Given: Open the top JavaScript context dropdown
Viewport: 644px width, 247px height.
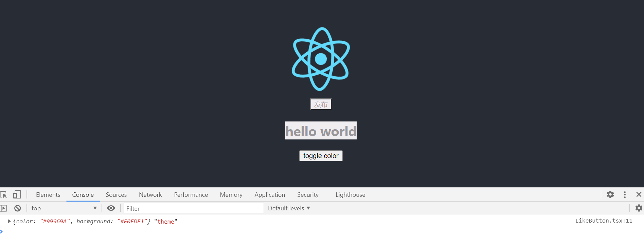Looking at the screenshot, I should coord(64,208).
